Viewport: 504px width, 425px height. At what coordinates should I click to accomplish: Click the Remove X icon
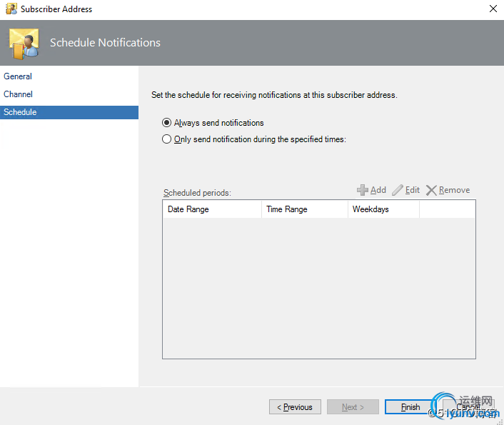click(x=431, y=190)
